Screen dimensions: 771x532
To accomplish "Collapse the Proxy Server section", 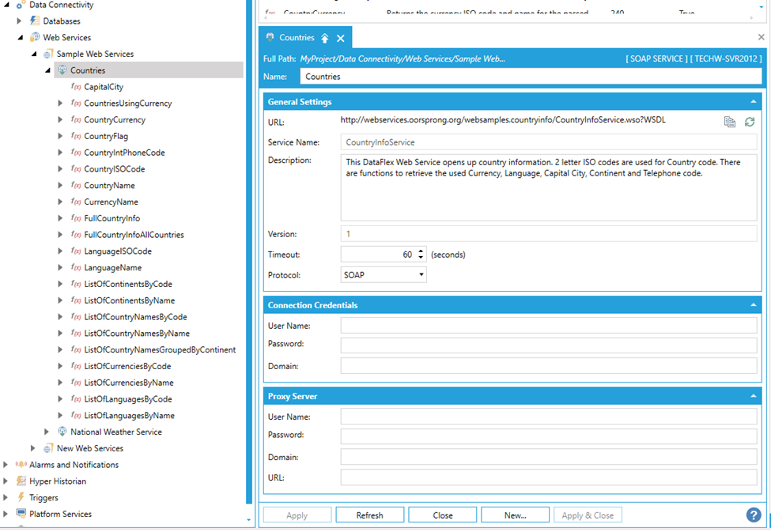I will pyautogui.click(x=753, y=397).
